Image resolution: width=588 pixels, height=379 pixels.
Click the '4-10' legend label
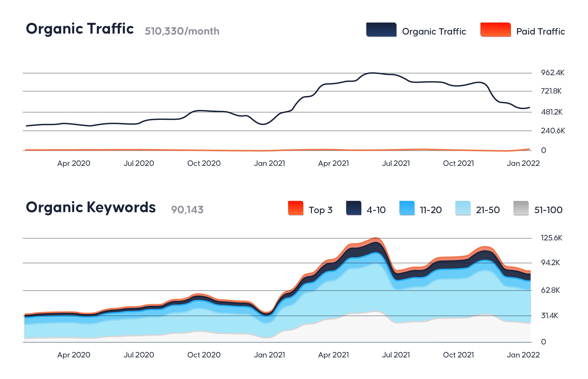[x=376, y=210]
